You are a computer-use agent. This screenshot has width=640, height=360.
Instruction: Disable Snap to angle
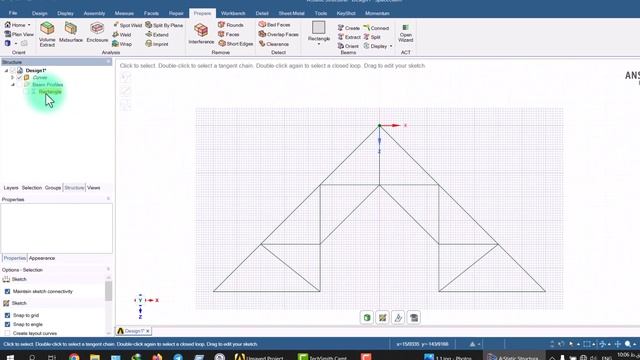[x=7, y=324]
